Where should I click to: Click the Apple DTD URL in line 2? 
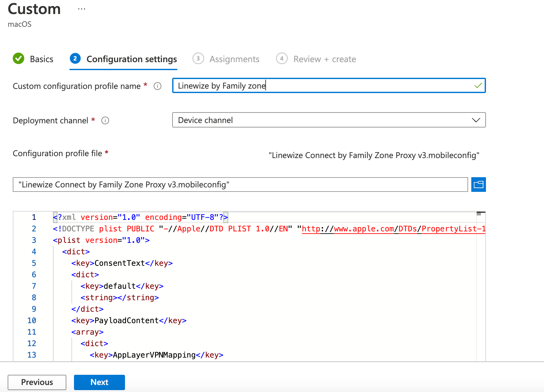coord(393,229)
